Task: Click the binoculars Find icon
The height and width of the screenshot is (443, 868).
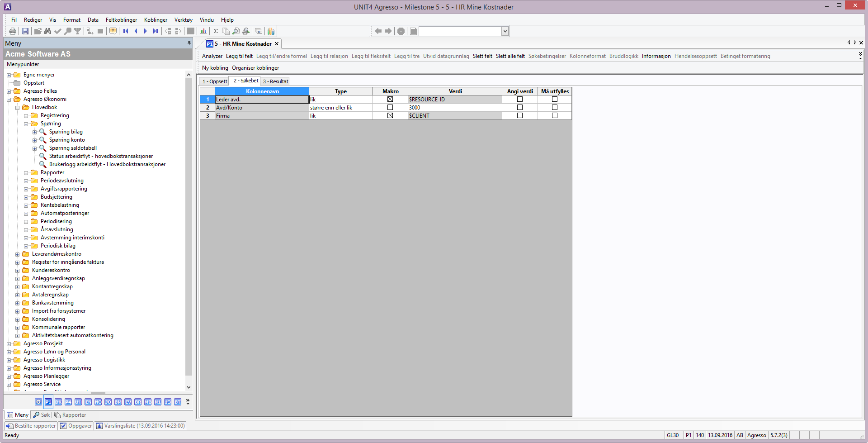Action: pyautogui.click(x=47, y=31)
